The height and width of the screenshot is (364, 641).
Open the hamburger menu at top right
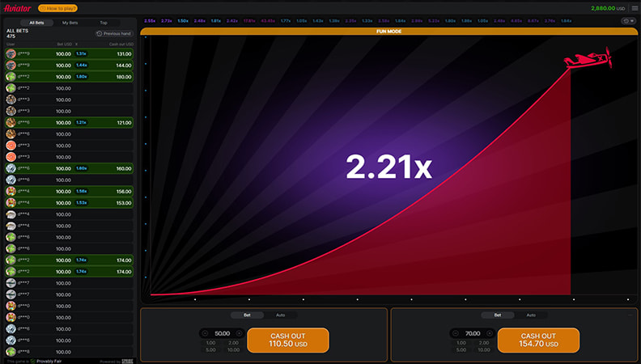coord(635,7)
